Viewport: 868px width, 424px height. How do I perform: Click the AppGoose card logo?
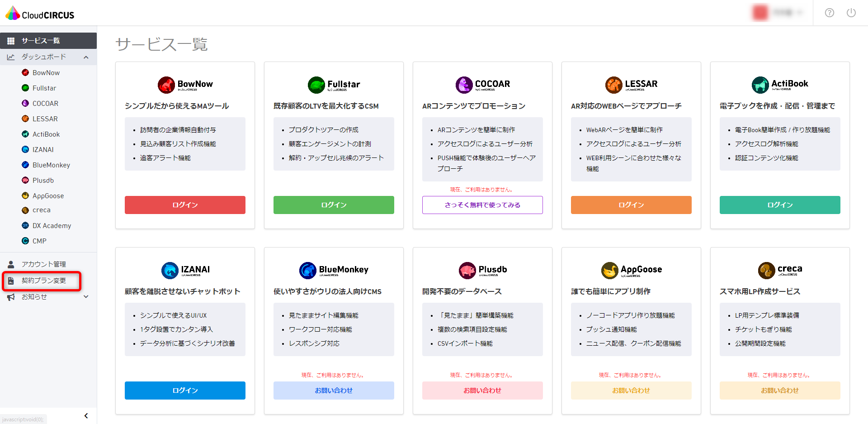(631, 270)
